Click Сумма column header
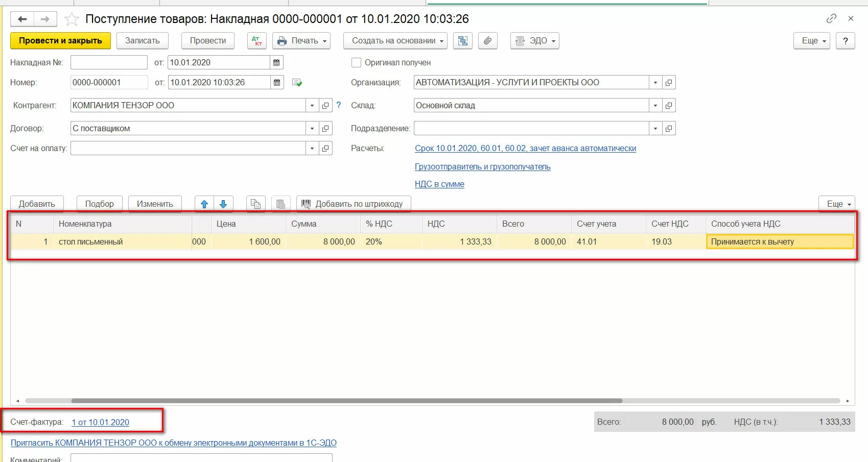This screenshot has width=868, height=462. click(x=323, y=224)
